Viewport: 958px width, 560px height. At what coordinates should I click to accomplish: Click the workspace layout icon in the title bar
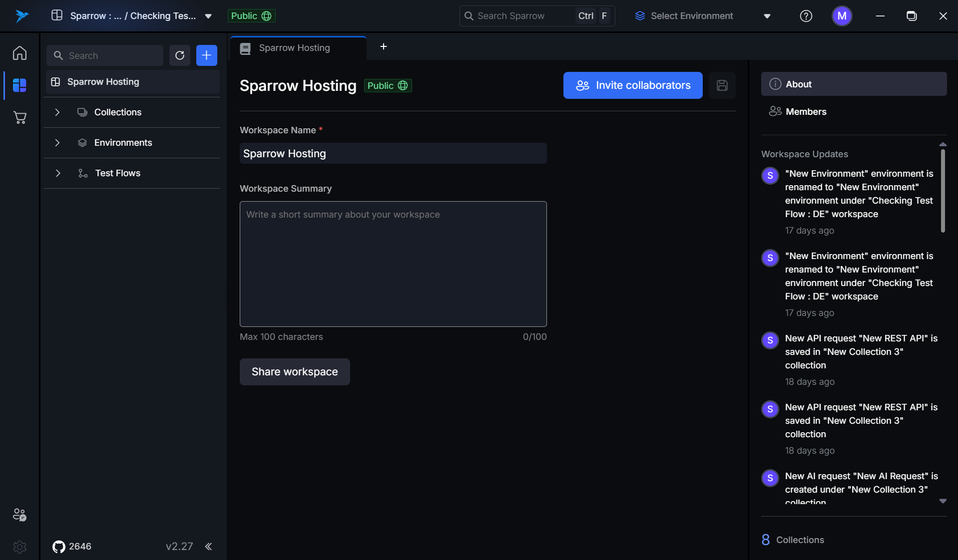(57, 15)
